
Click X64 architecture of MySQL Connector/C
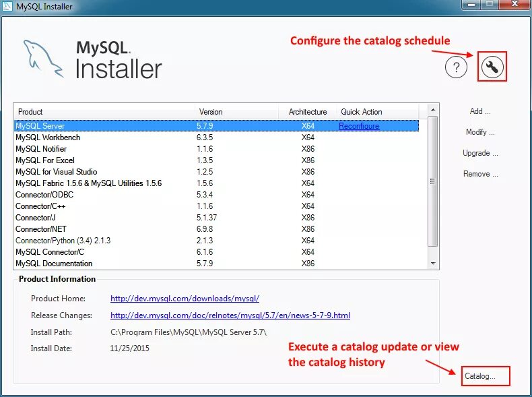click(x=308, y=252)
